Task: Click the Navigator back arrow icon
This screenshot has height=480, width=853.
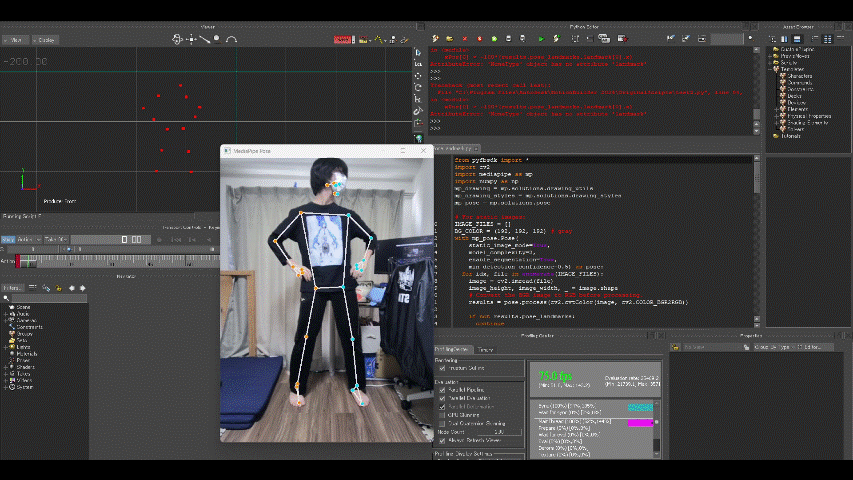Action: tap(71, 288)
